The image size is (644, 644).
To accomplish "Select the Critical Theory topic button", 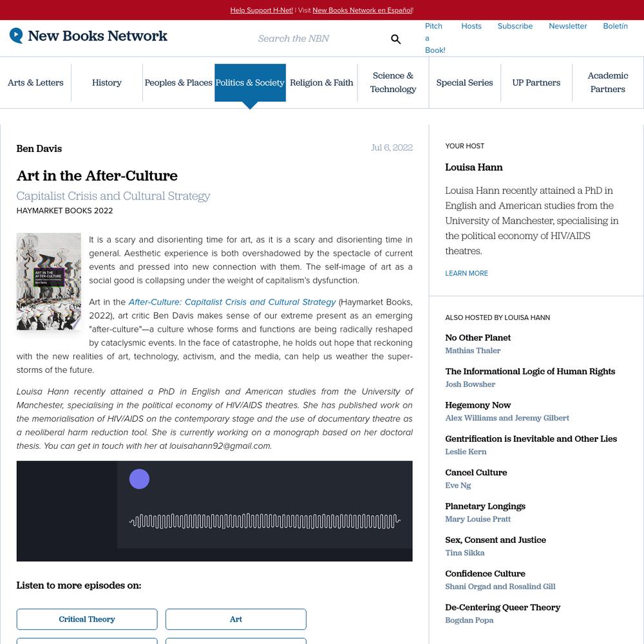I will [x=87, y=619].
